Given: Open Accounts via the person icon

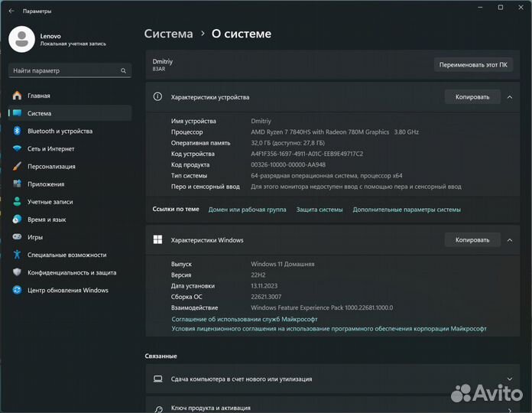Looking at the screenshot, I should coord(17,202).
